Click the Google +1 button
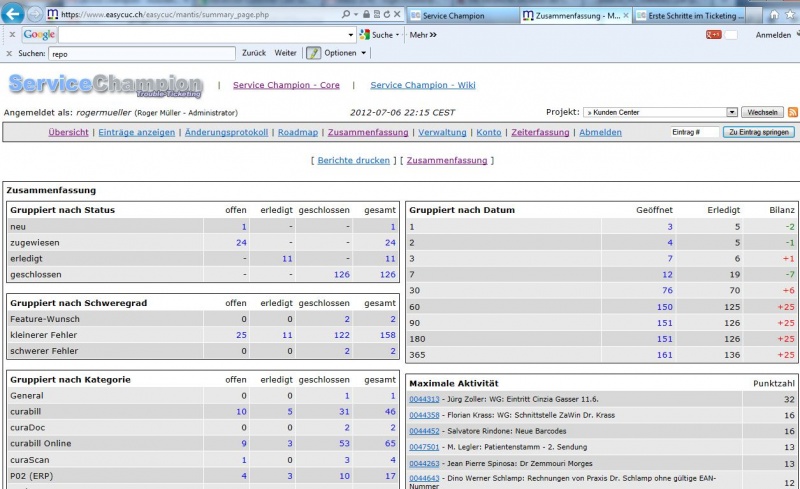The image size is (800, 489). pyautogui.click(x=713, y=35)
